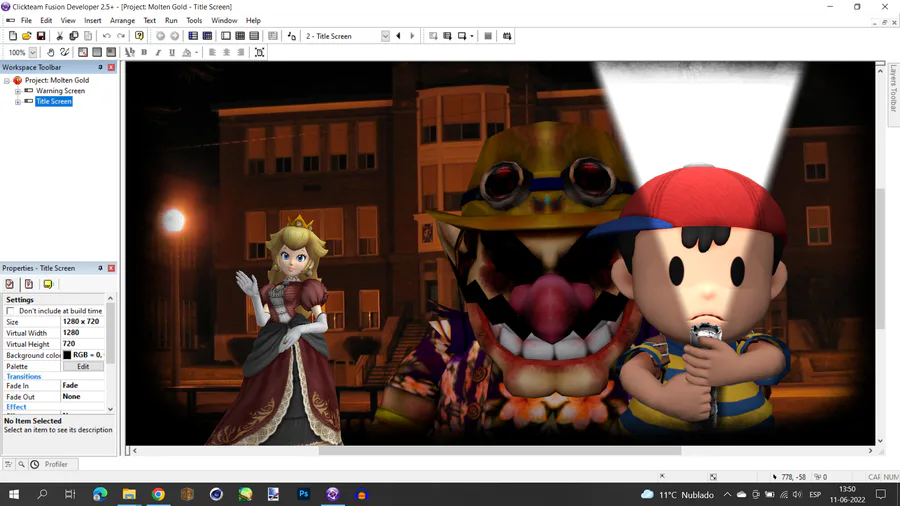Open the Fade In transition value field
The image size is (900, 506).
pos(83,386)
